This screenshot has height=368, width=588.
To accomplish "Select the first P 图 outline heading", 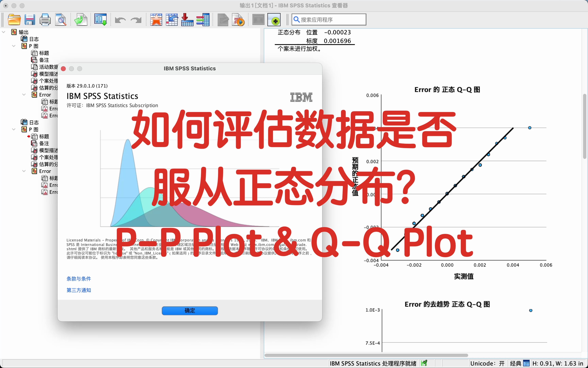I will [30, 46].
